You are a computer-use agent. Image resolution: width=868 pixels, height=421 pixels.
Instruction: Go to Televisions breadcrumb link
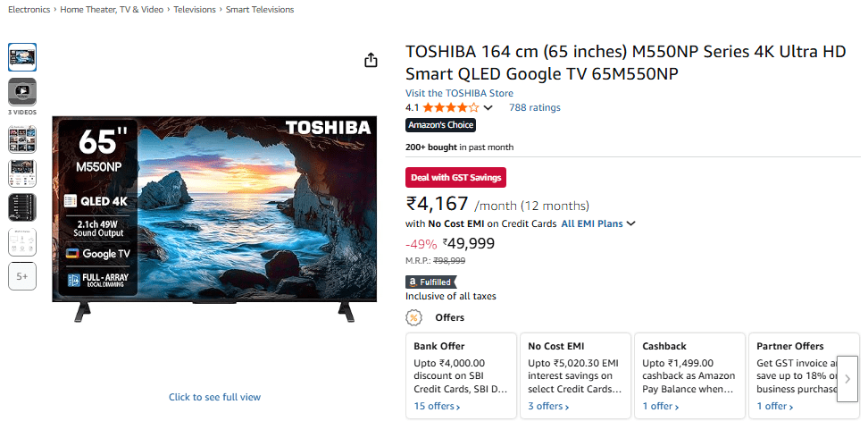[x=195, y=10]
